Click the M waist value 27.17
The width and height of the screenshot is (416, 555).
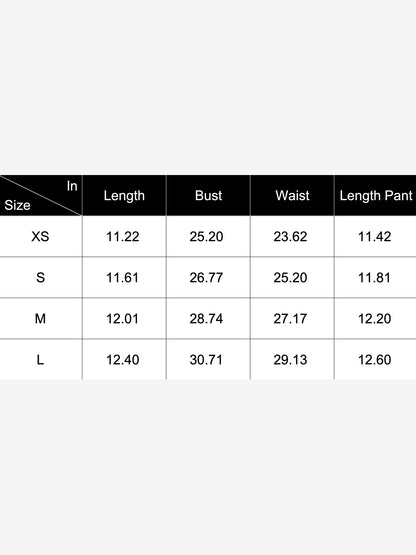coord(290,319)
